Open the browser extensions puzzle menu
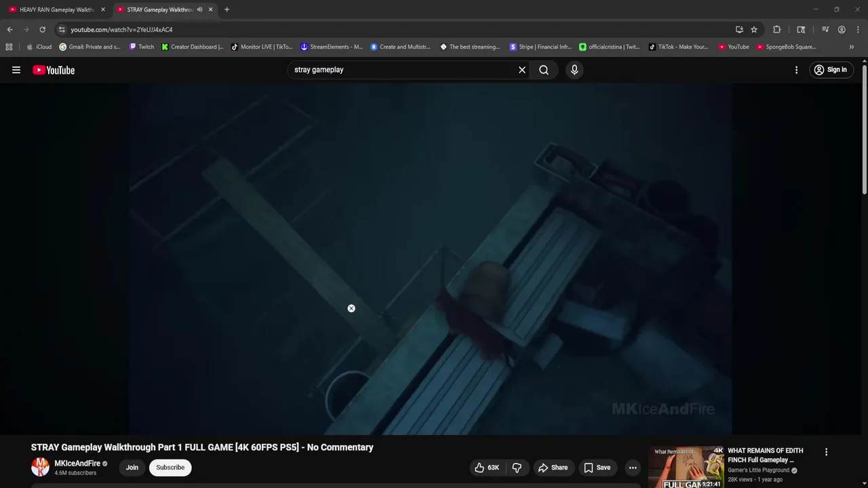The height and width of the screenshot is (488, 868). coord(777,30)
